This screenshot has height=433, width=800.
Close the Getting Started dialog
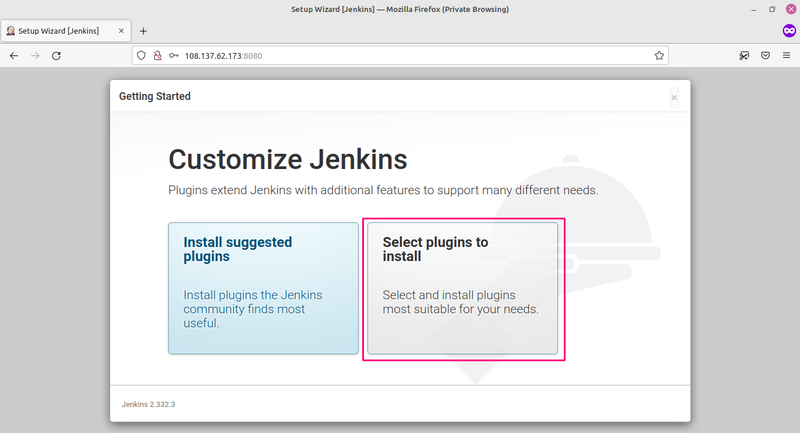coord(674,97)
